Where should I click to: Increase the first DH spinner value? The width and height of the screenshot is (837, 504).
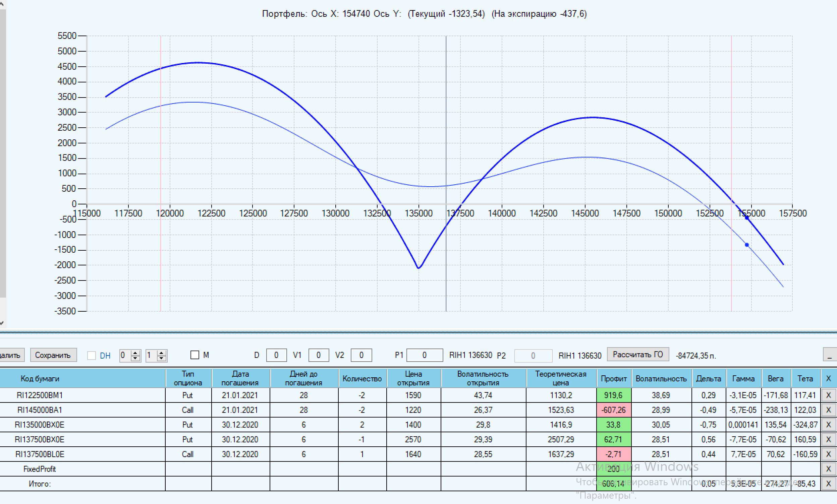[135, 353]
